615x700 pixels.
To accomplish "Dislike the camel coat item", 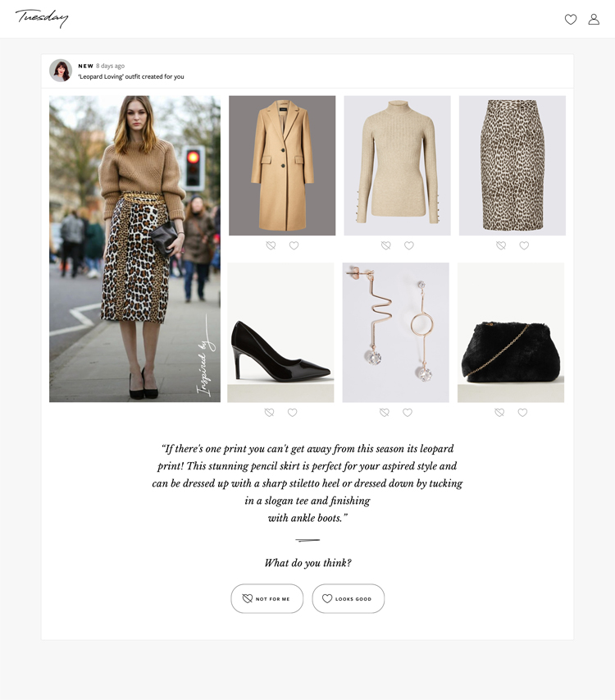I will point(271,245).
